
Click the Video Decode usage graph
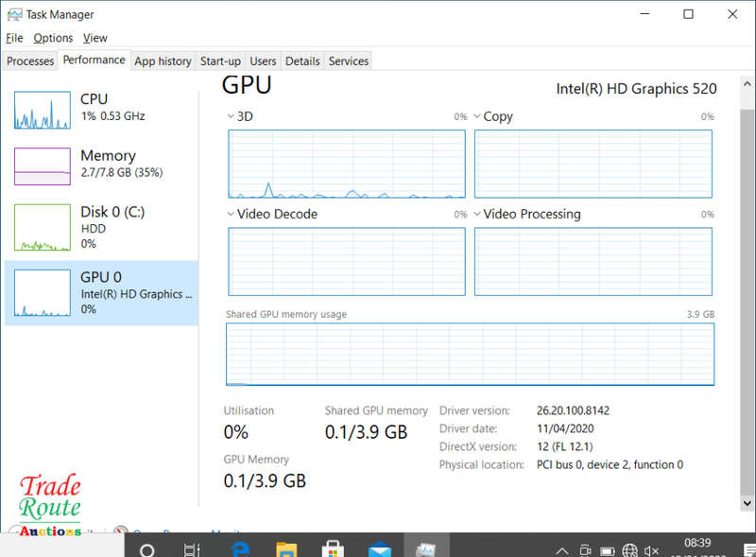pyautogui.click(x=347, y=261)
